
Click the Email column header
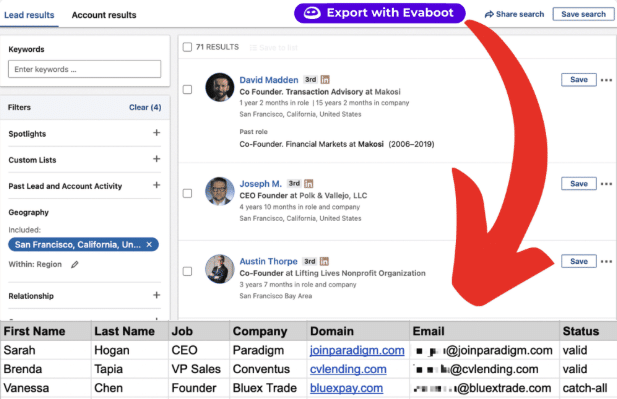pyautogui.click(x=484, y=331)
